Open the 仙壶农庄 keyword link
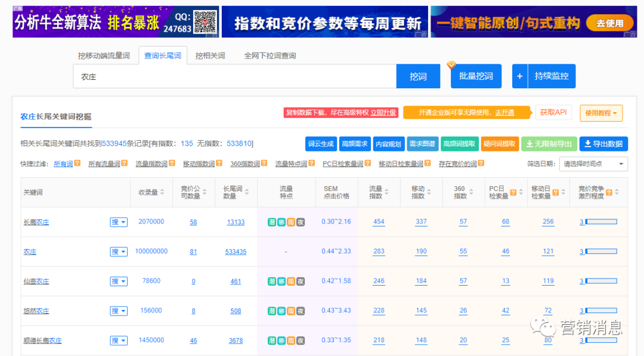 [x=36, y=281]
